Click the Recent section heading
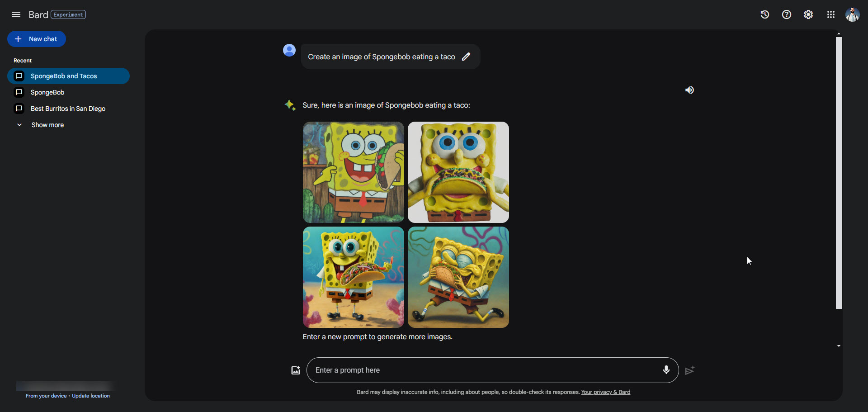Viewport: 868px width, 412px height. pyautogui.click(x=23, y=61)
